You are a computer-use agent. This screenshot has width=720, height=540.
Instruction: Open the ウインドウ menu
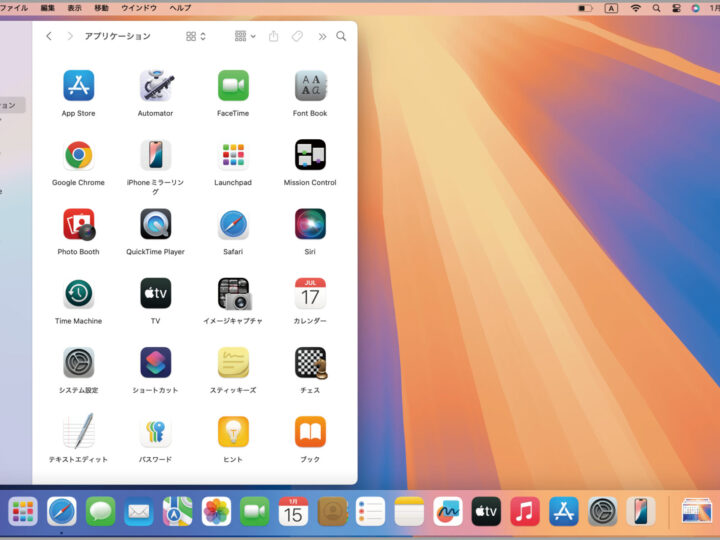pyautogui.click(x=139, y=8)
